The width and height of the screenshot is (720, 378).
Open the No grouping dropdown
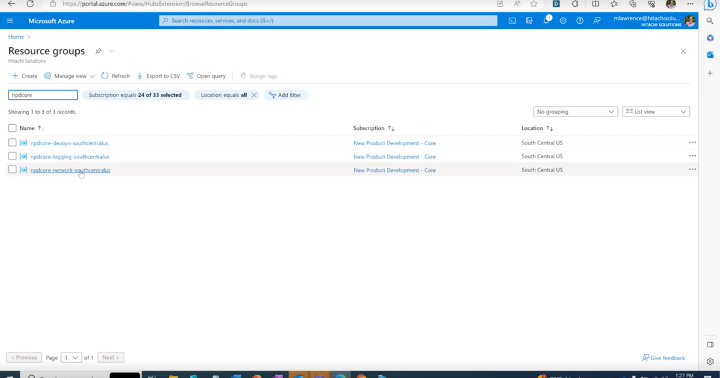575,112
